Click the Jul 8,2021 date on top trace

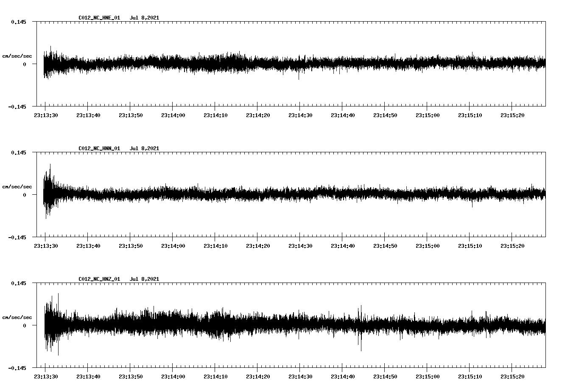click(145, 17)
